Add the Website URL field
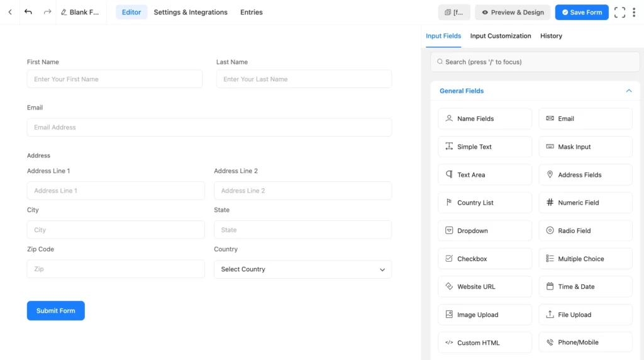 click(x=485, y=286)
